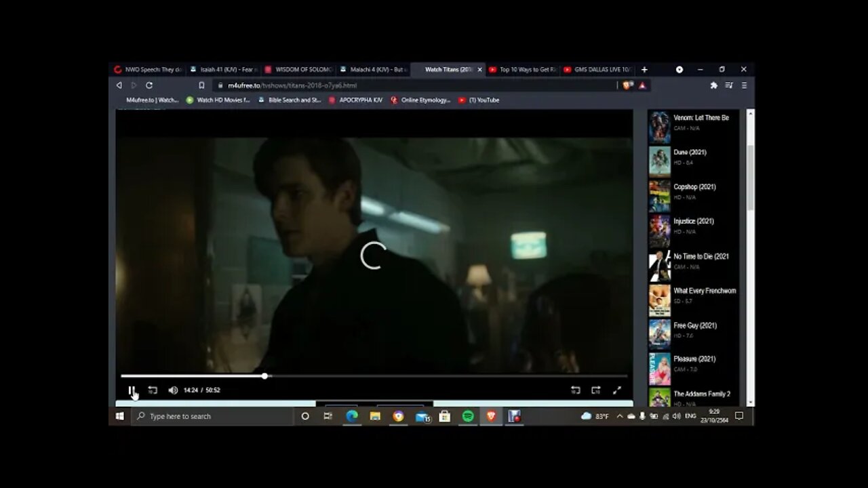Viewport: 868px width, 488px height.
Task: Open What Every Frenchwoman movie link
Action: pyautogui.click(x=705, y=291)
